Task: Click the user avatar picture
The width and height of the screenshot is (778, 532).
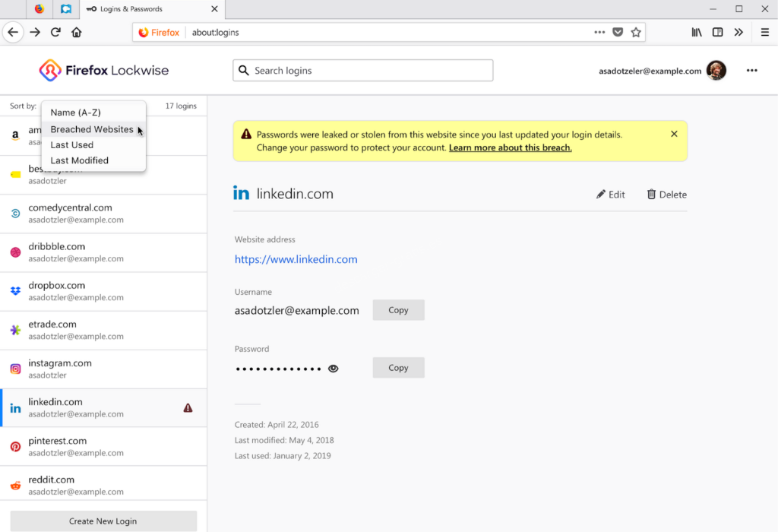Action: [x=716, y=71]
